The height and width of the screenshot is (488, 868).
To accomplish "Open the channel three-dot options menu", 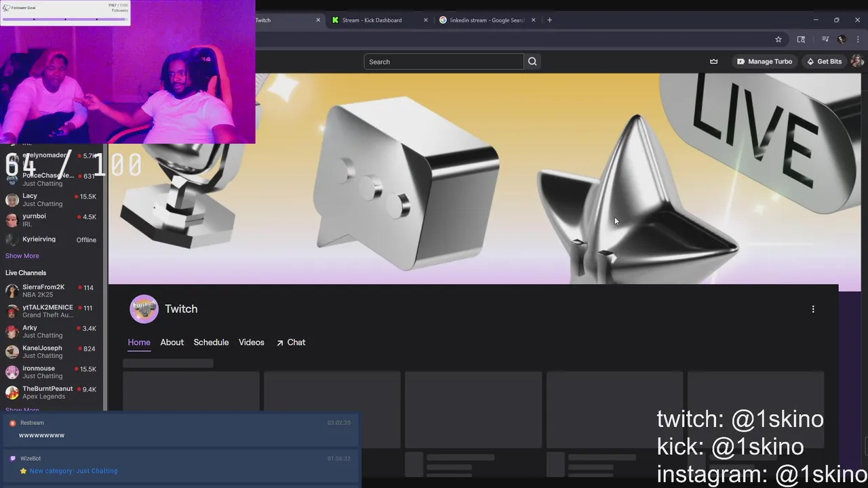I will pyautogui.click(x=813, y=309).
